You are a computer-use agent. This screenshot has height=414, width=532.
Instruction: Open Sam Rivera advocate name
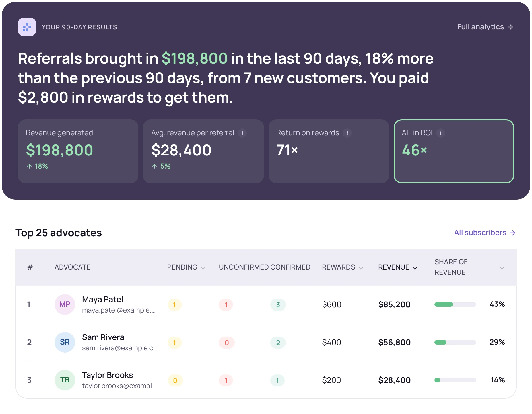pos(103,337)
